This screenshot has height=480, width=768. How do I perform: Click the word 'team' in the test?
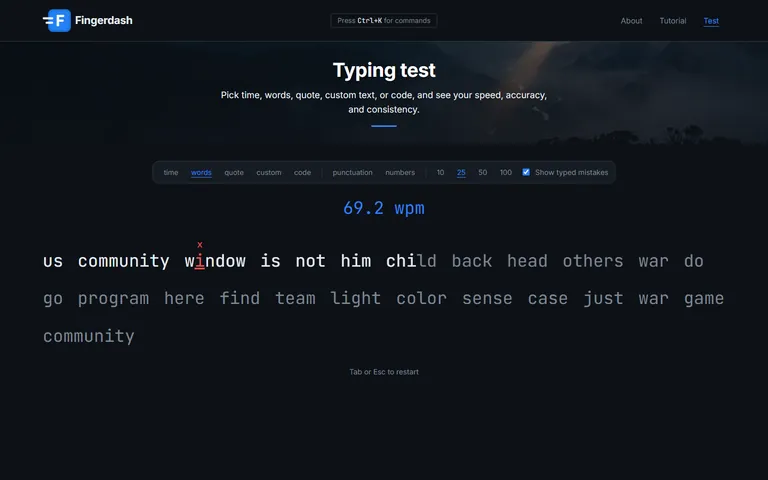point(295,299)
